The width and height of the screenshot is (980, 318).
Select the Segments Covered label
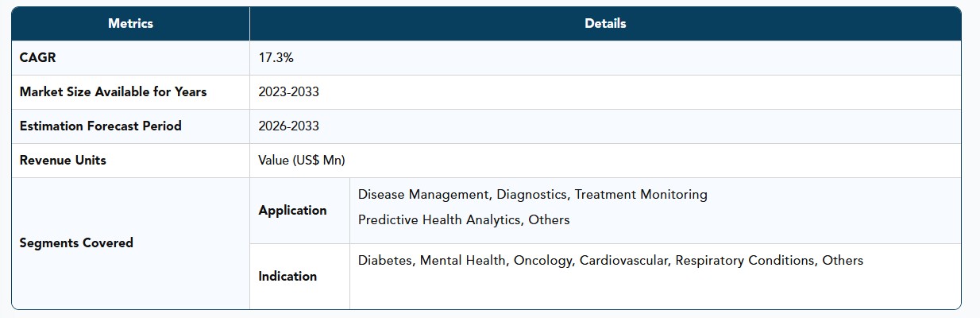(76, 243)
